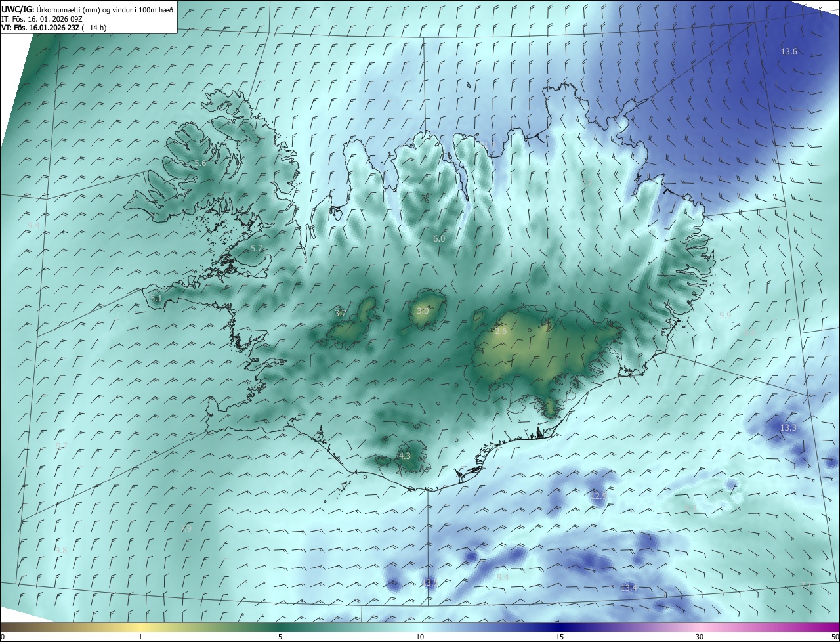840x642 pixels.
Task: Click the 0 label on the colour scale
Action: click(x=3, y=637)
